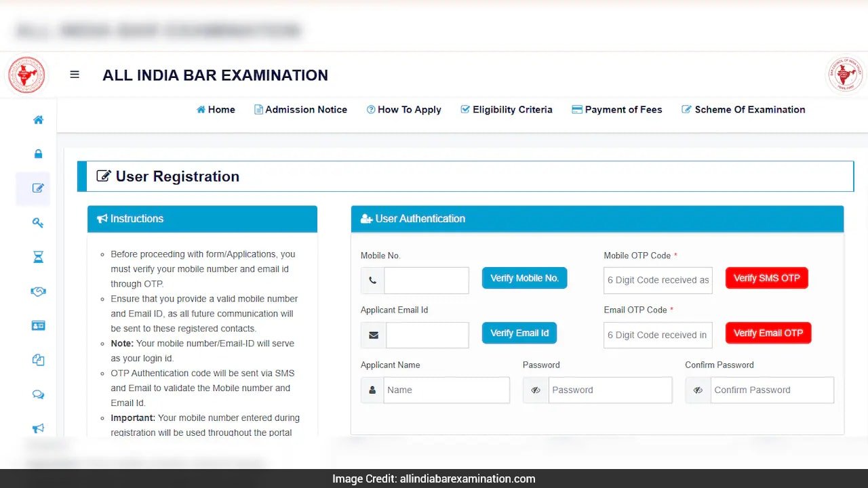
Task: Focus the Mobile No. input field
Action: 427,281
